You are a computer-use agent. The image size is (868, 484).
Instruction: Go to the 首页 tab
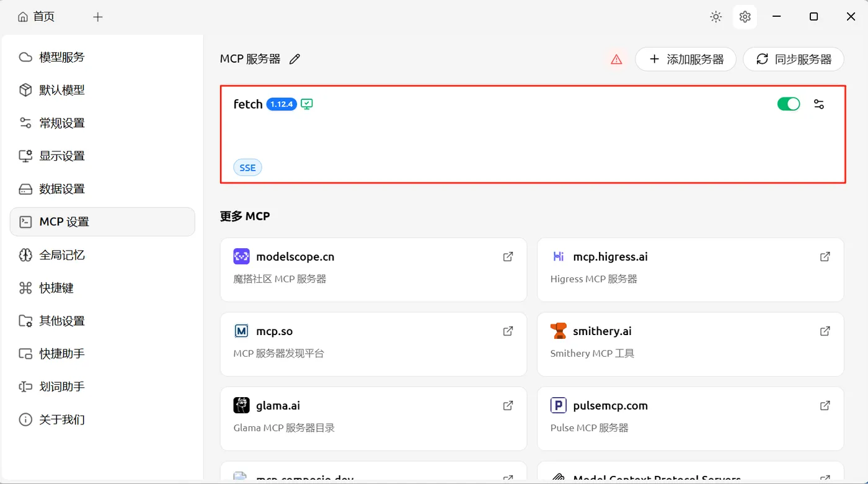coord(37,17)
